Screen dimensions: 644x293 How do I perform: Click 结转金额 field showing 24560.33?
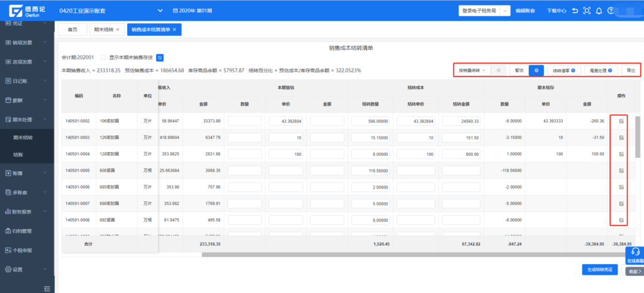pos(461,121)
